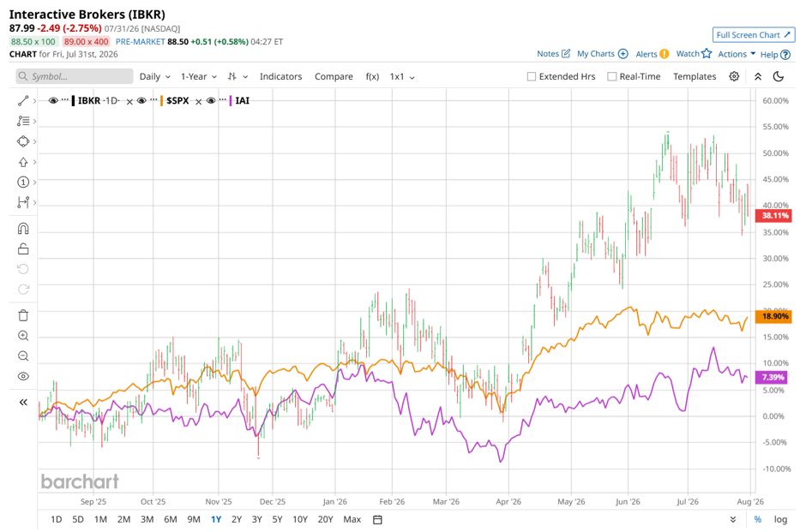
Task: Open the numbered annotation tool
Action: coord(23,182)
